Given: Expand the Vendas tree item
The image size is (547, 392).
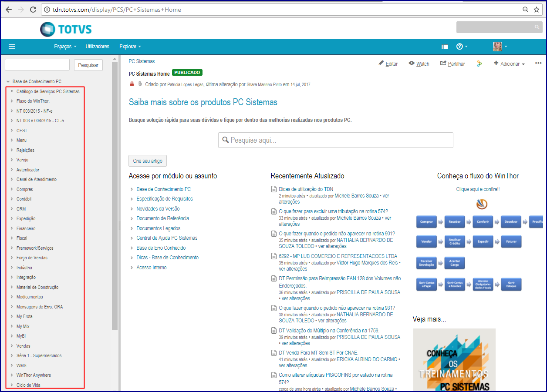Looking at the screenshot, I should (12, 346).
